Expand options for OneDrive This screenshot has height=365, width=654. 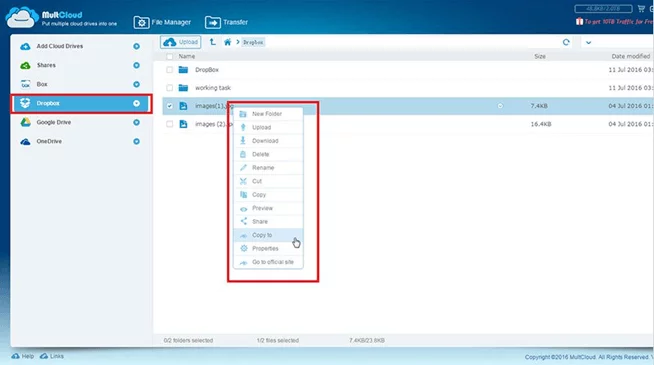pyautogui.click(x=136, y=141)
